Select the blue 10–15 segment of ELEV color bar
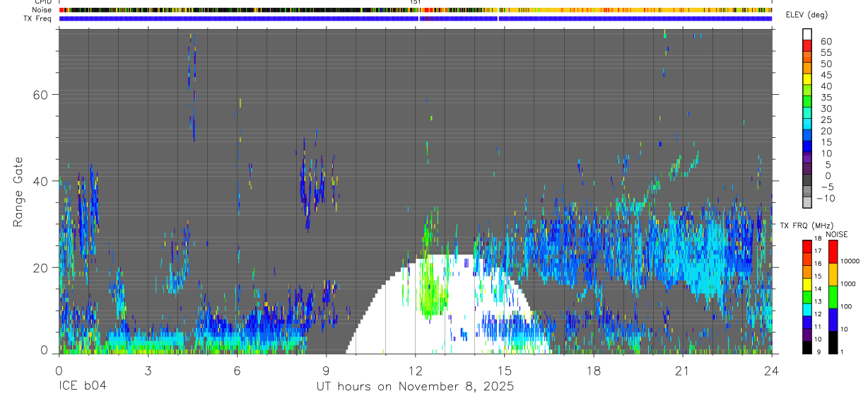The width and height of the screenshot is (868, 401). click(807, 147)
